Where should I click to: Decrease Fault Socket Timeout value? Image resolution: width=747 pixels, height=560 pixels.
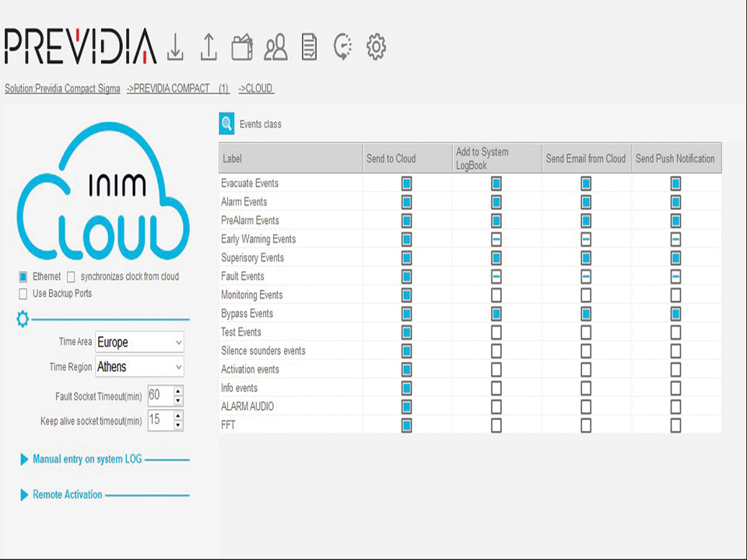coord(178,401)
